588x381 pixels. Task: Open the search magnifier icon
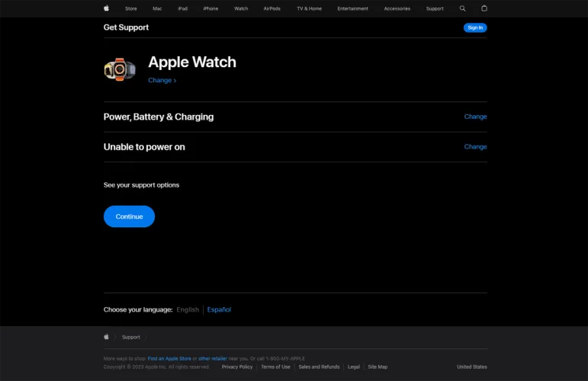[x=463, y=8]
